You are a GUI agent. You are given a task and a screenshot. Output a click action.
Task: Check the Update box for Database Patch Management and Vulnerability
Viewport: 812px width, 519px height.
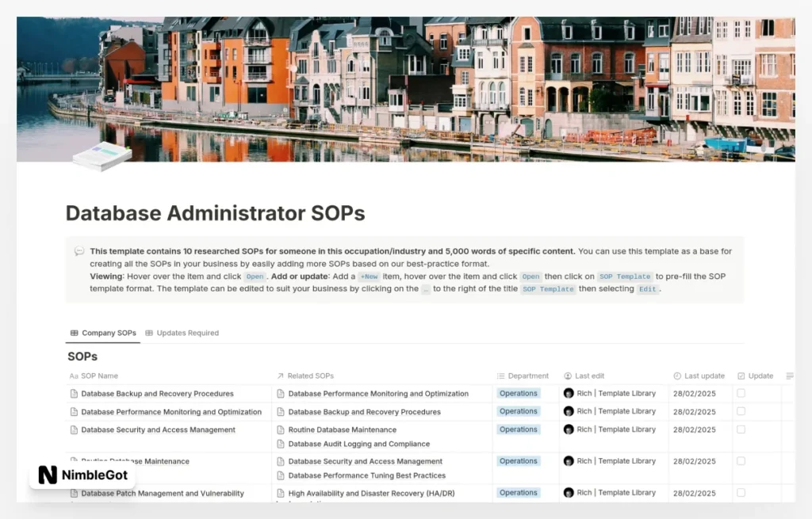(x=740, y=493)
